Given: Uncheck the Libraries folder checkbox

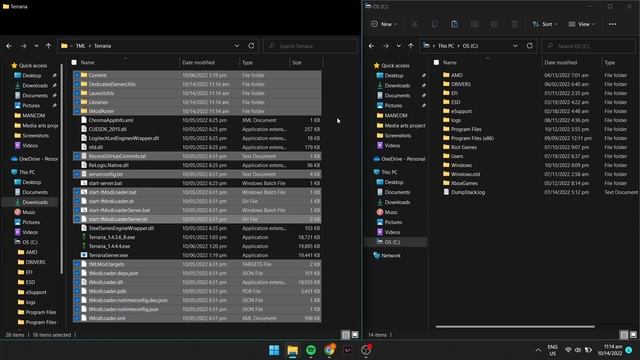Looking at the screenshot, I should (x=77, y=102).
